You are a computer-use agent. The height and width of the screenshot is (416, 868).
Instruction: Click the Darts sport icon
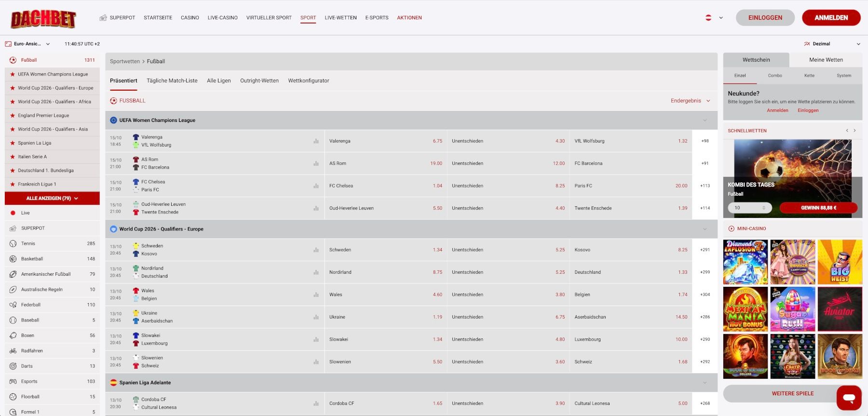point(13,366)
